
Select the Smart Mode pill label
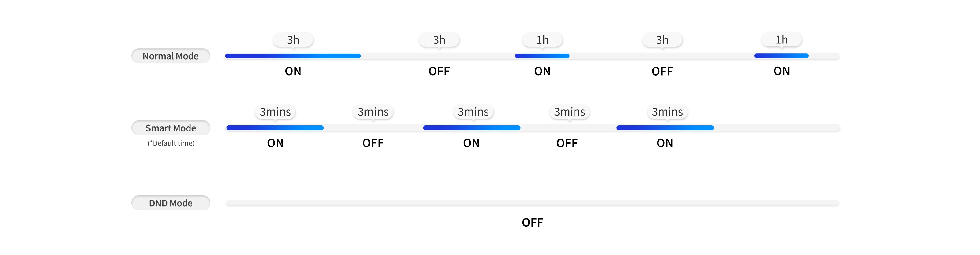pyautogui.click(x=171, y=128)
